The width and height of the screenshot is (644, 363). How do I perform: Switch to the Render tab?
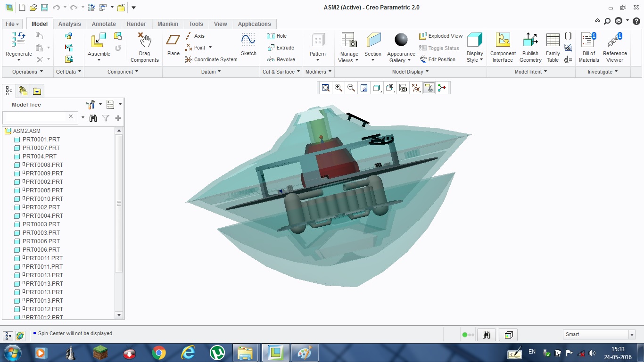pyautogui.click(x=136, y=24)
